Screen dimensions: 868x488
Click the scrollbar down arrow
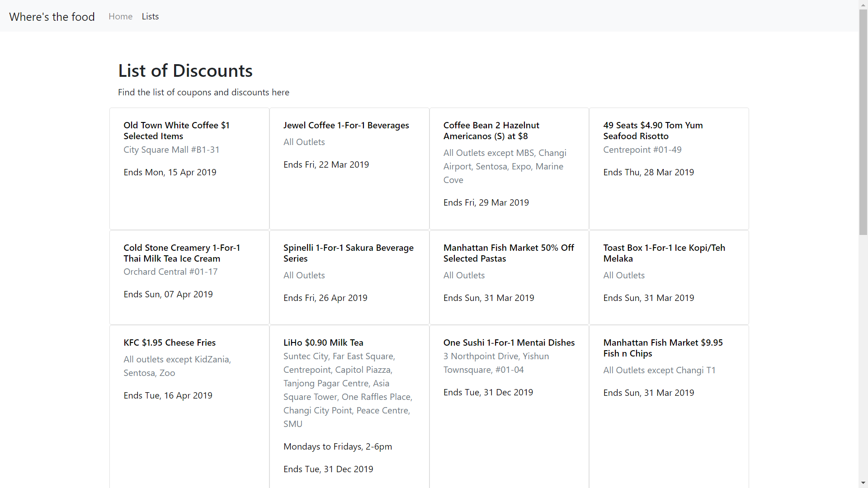click(863, 483)
